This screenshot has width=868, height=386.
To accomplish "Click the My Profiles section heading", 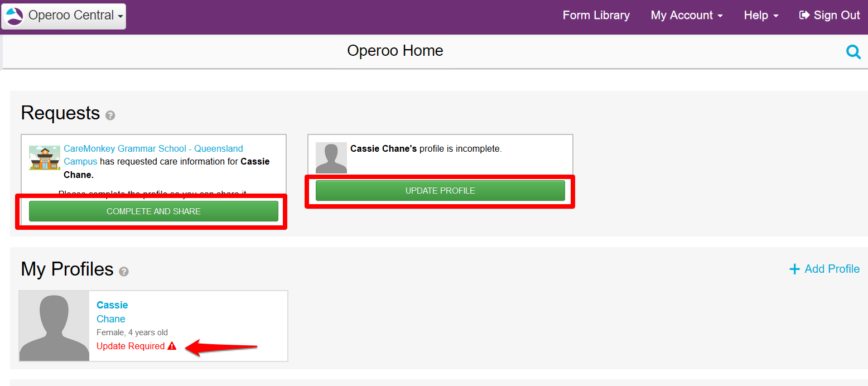I will point(67,269).
